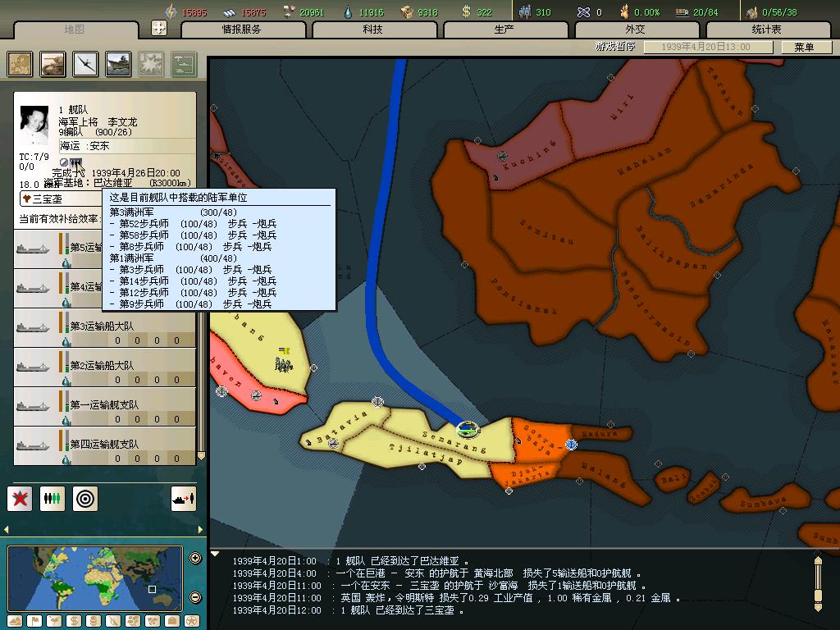Click the red star disband fleet button

tap(20, 498)
